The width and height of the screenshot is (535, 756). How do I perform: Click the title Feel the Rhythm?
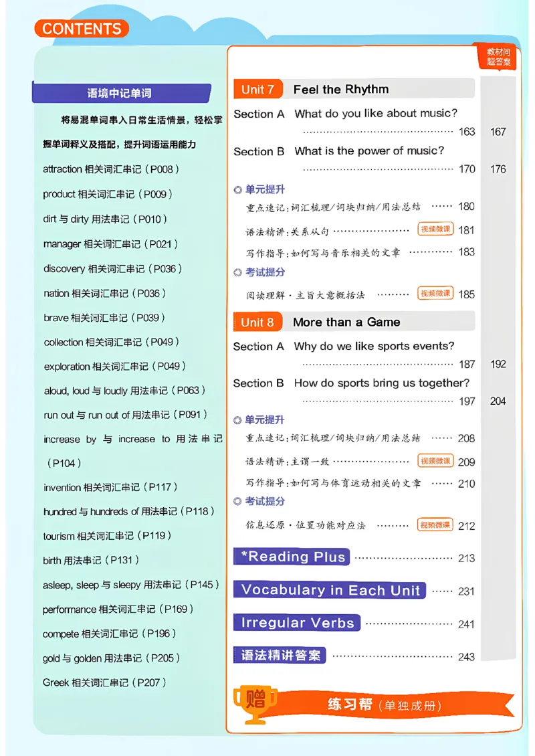tap(341, 89)
